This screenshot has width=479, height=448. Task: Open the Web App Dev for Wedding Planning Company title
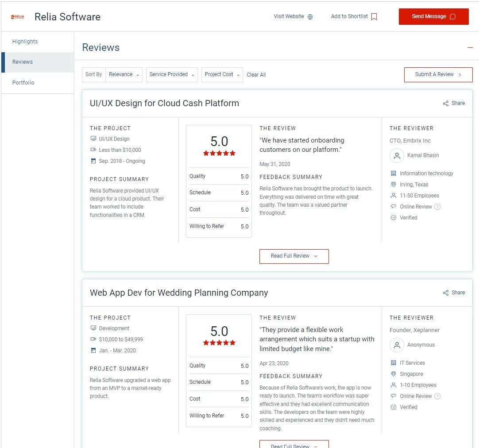click(x=179, y=293)
